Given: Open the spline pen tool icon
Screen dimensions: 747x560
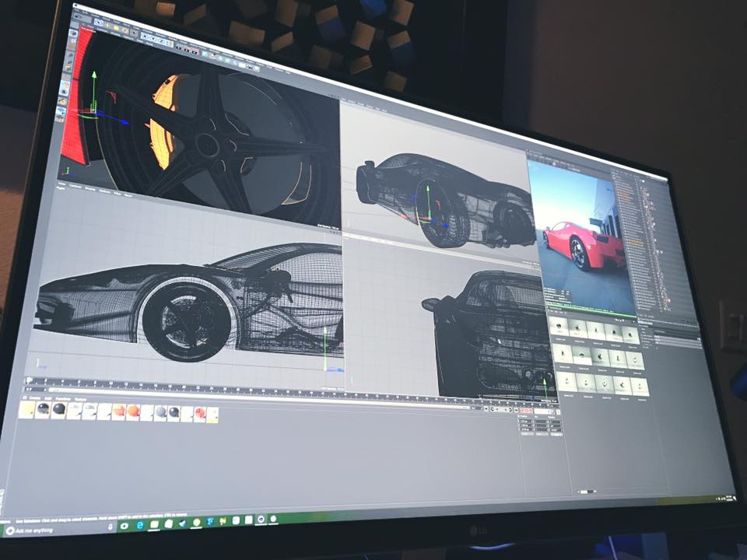Looking at the screenshot, I should point(213,56).
